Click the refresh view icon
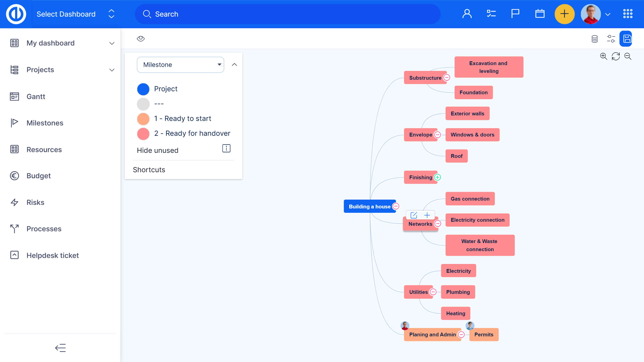The width and height of the screenshot is (644, 362). (616, 56)
